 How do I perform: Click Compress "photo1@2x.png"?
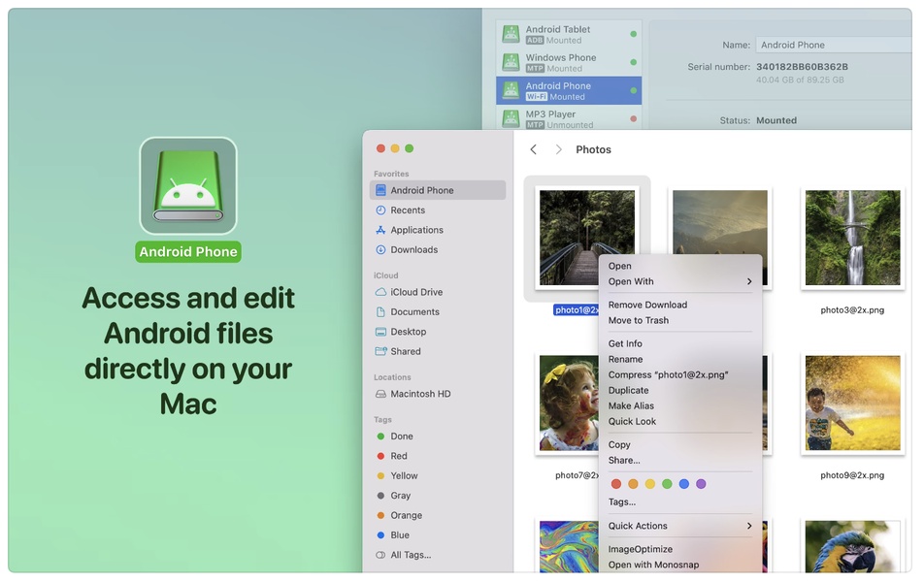point(680,374)
